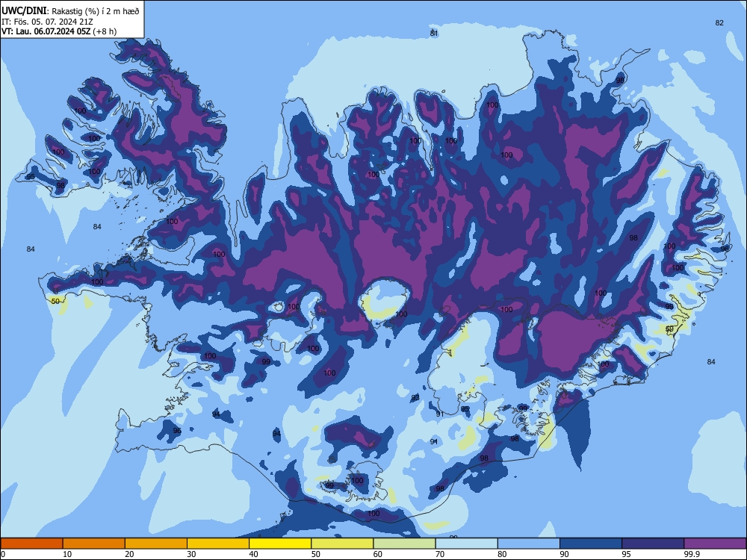Viewport: 747px width, 560px height.
Task: Pick the pale yellow 50–60 legend swatch
Action: 342,544
